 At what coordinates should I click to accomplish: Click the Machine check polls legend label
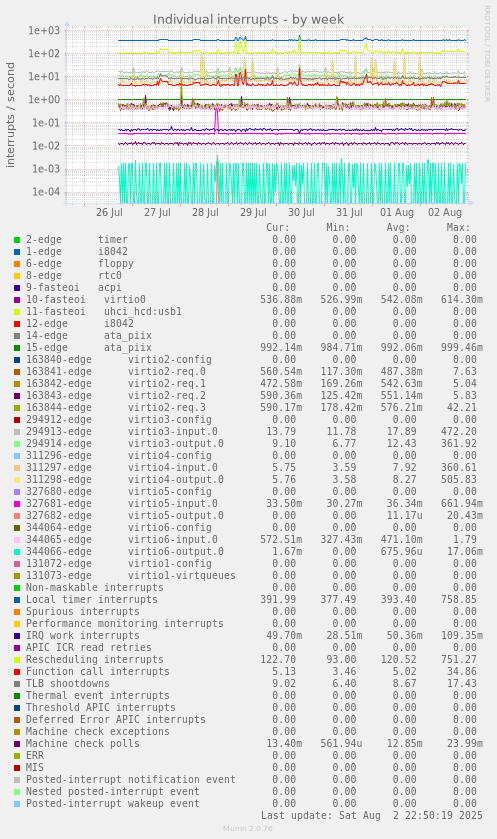coord(83,744)
